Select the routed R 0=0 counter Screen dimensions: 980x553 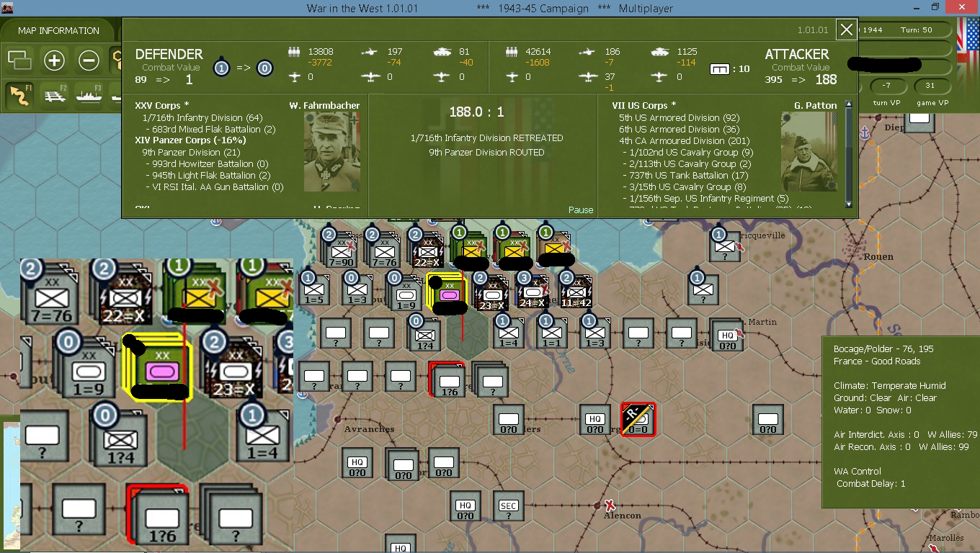tap(638, 419)
